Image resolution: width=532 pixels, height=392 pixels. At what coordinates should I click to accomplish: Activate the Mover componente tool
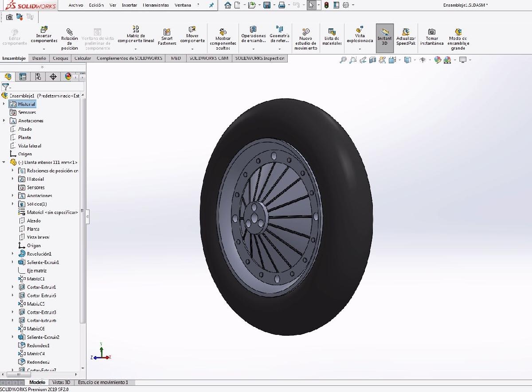(x=192, y=35)
